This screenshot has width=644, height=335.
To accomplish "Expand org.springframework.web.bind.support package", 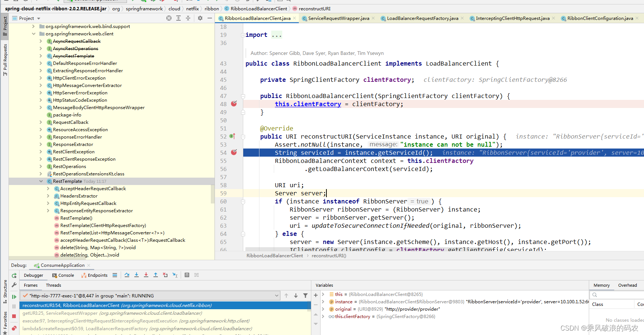I will (33, 26).
